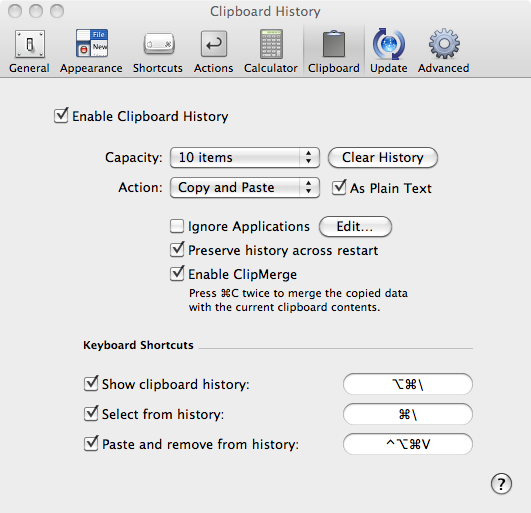
Task: Toggle the As Plain Text checkbox
Action: pyautogui.click(x=339, y=188)
